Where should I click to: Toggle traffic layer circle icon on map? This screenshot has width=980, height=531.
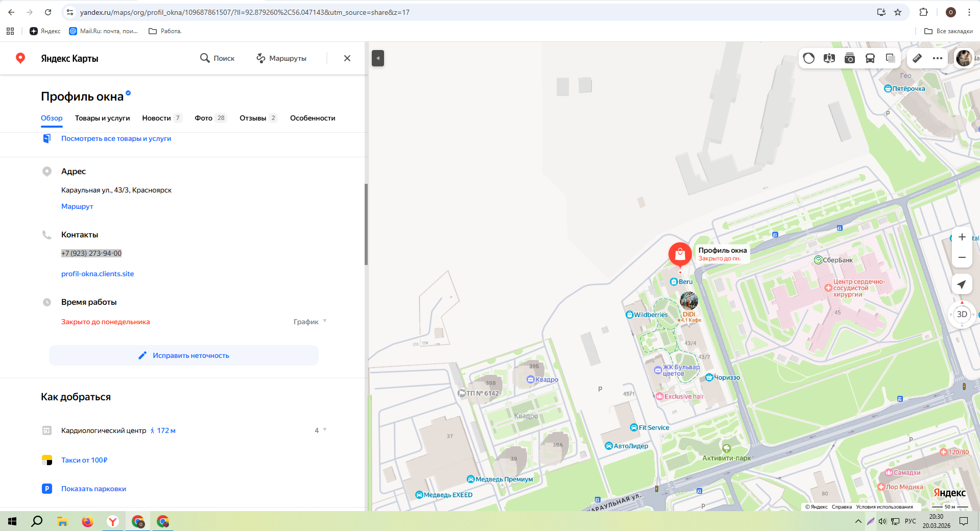click(809, 58)
